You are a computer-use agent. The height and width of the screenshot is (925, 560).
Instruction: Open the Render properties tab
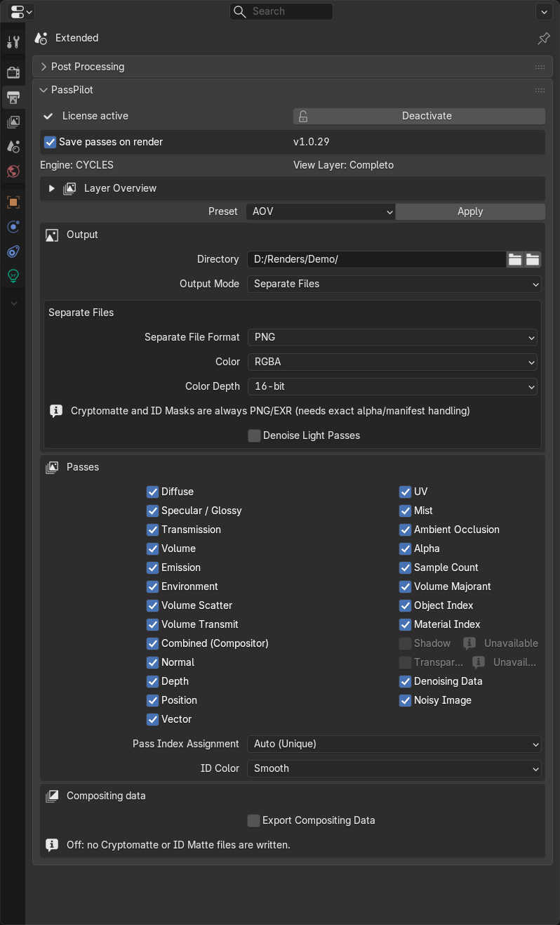pos(13,72)
